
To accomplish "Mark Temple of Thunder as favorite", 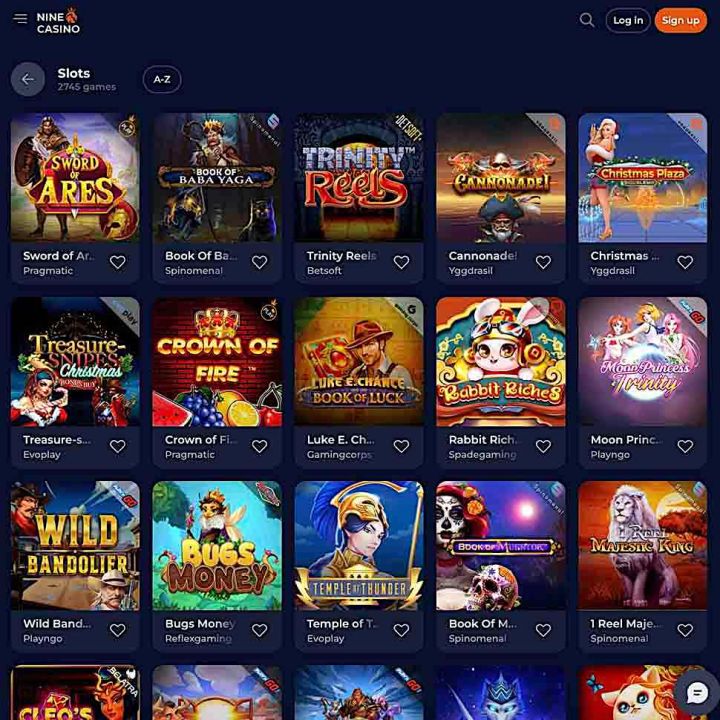I will point(401,630).
